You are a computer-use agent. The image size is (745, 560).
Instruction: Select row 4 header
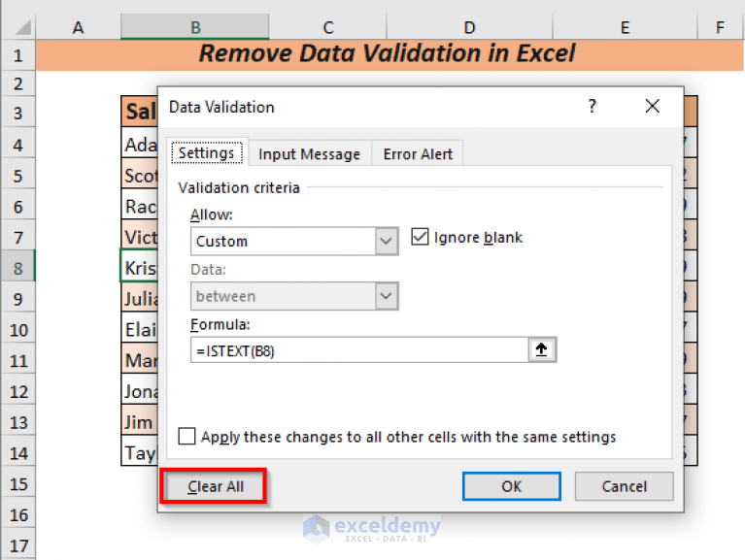18,145
